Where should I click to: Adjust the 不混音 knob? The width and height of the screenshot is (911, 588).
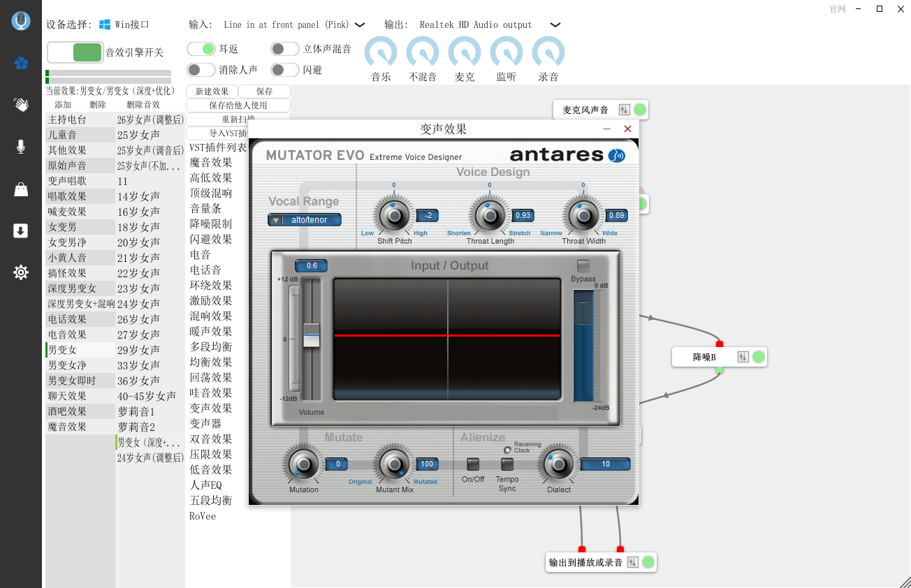click(x=423, y=52)
